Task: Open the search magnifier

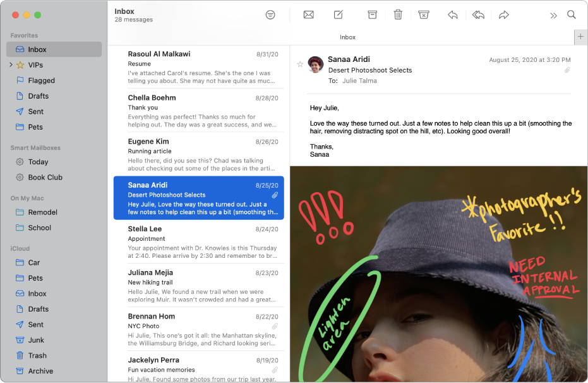Action: pos(571,15)
